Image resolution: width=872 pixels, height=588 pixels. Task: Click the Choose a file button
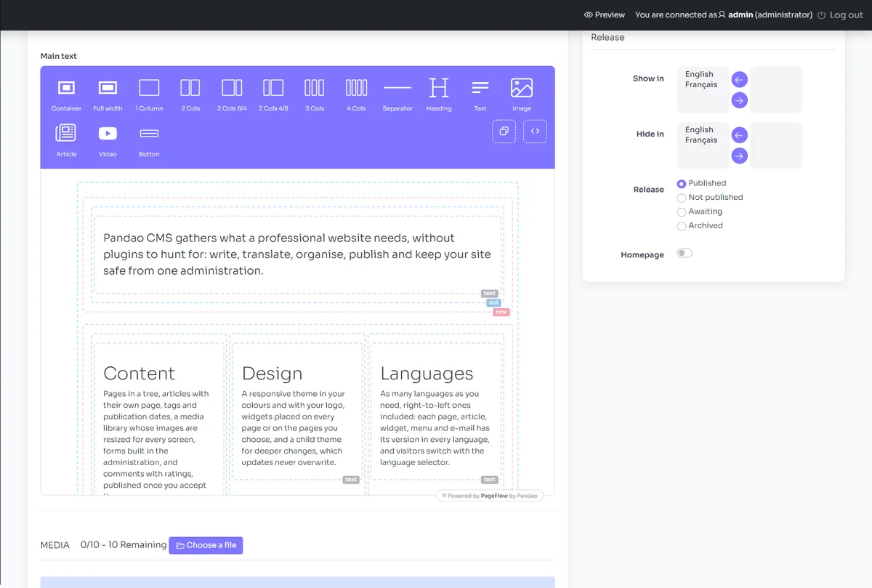[x=206, y=545]
